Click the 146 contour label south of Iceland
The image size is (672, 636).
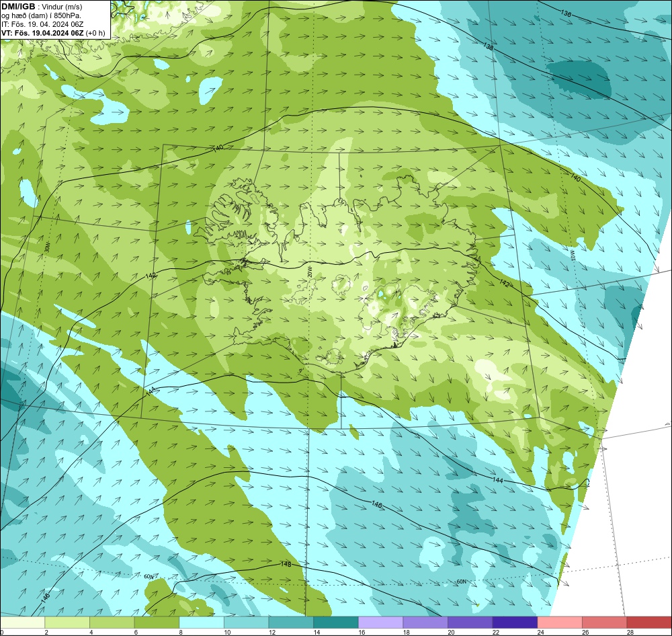point(377,504)
